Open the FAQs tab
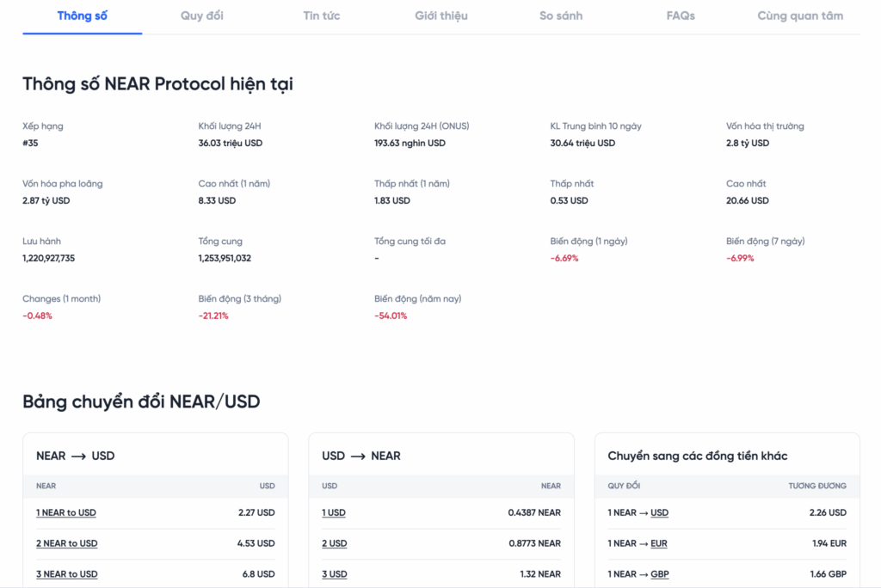 pyautogui.click(x=681, y=15)
